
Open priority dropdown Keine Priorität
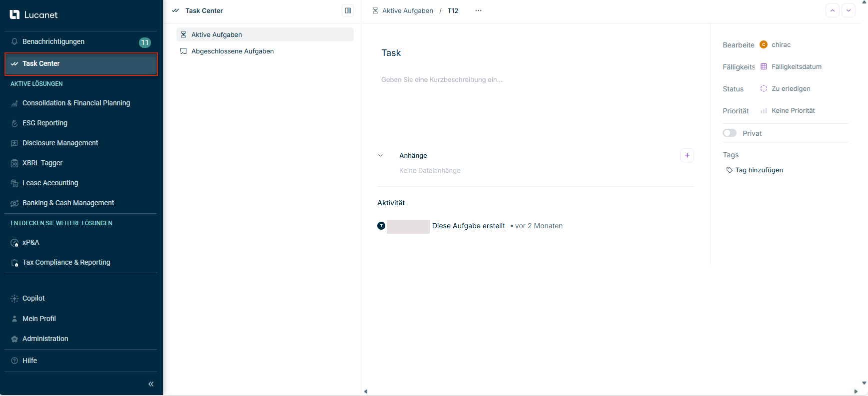tap(788, 110)
